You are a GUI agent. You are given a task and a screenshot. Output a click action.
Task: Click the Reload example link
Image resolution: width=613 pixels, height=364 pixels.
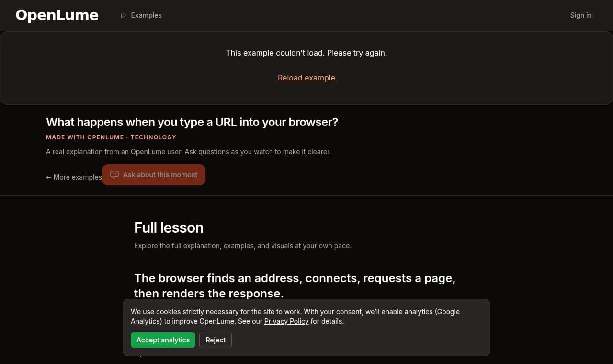306,78
